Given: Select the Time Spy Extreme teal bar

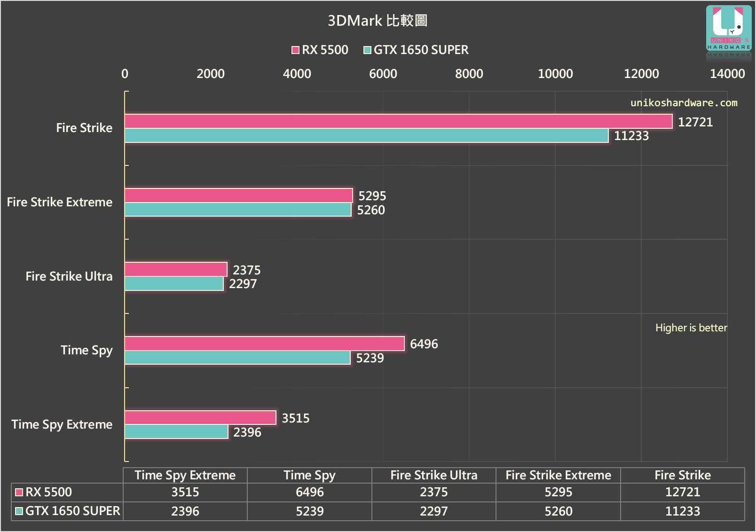Looking at the screenshot, I should tap(177, 431).
